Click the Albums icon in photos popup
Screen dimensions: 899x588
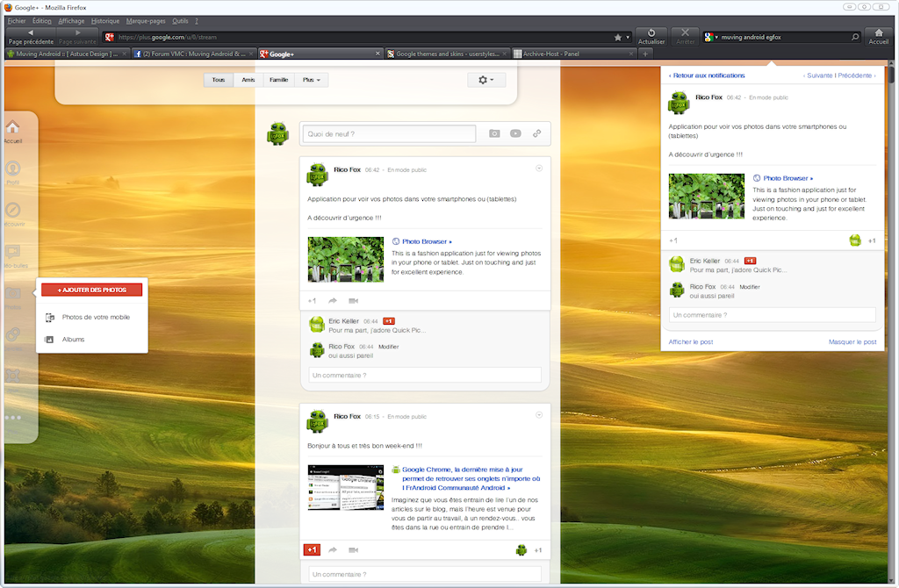(49, 340)
